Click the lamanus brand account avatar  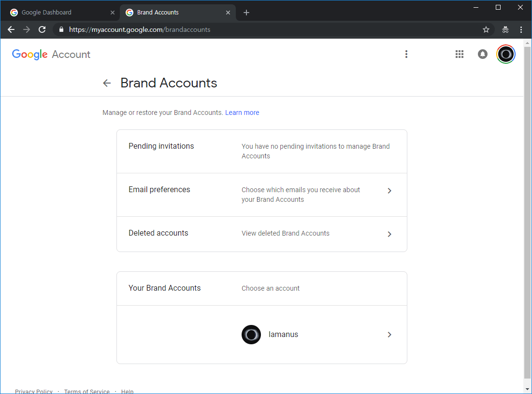coord(251,335)
